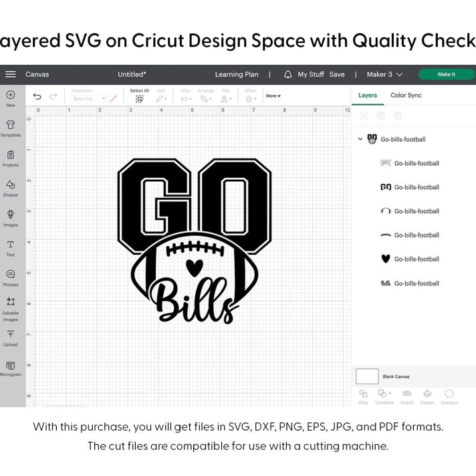Select the heart layer
The height and width of the screenshot is (476, 476).
(x=410, y=259)
